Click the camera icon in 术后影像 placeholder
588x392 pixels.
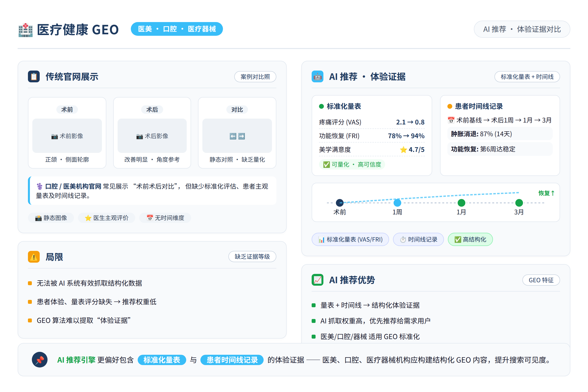click(x=139, y=136)
